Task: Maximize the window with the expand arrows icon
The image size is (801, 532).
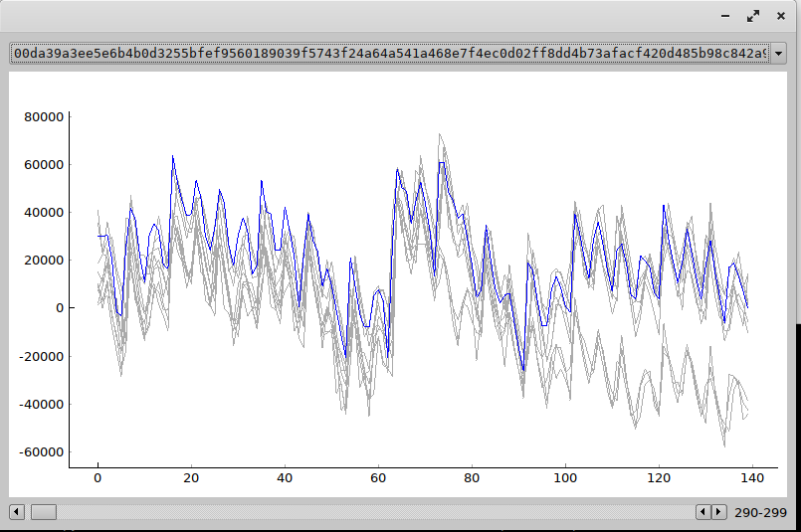Action: pyautogui.click(x=753, y=16)
